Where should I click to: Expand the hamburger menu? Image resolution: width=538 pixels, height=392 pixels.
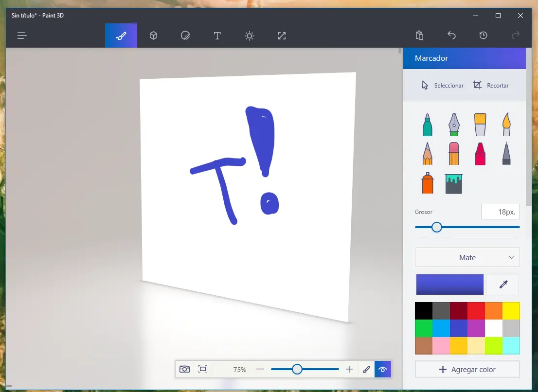click(22, 36)
